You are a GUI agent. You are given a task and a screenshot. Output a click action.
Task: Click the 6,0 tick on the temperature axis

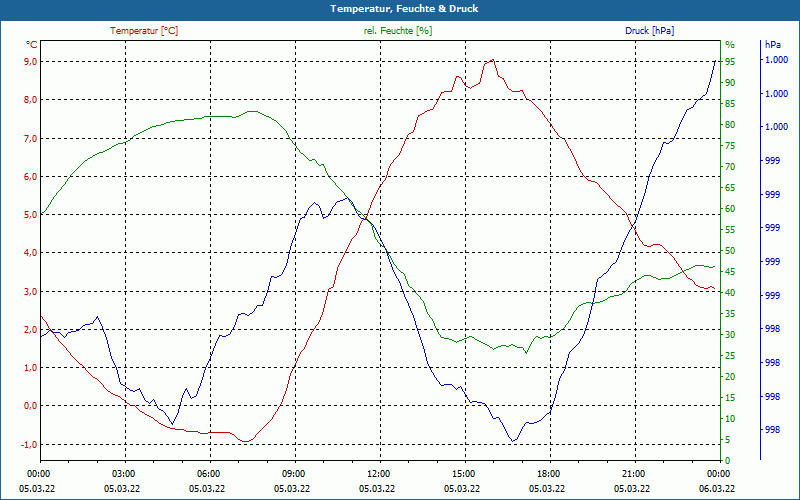31,177
